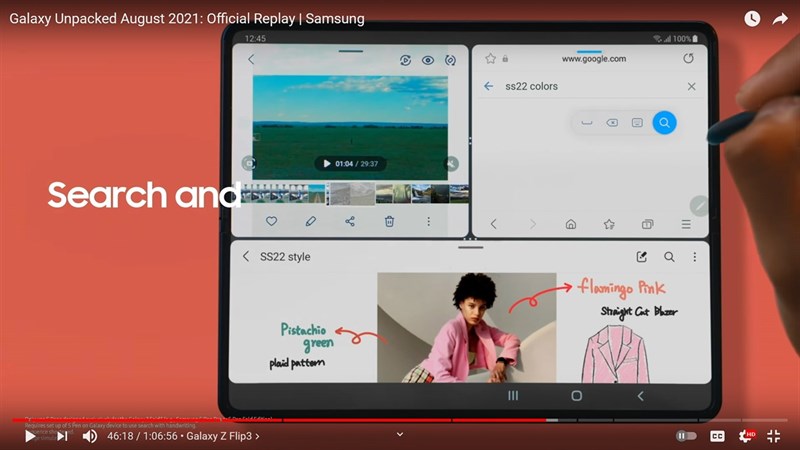Tap back arrow beside ss22 colors

coord(488,86)
